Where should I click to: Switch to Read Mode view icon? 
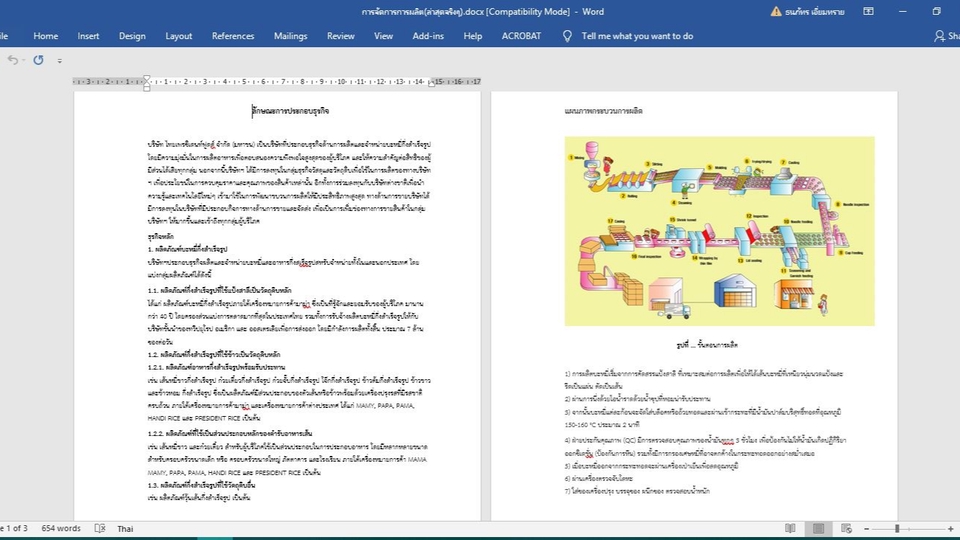790,528
